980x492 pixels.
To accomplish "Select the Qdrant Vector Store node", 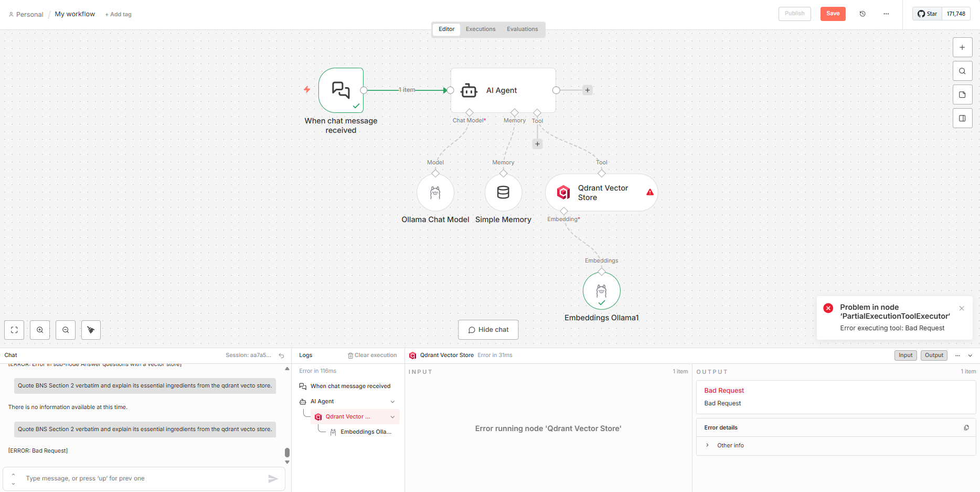I will (x=601, y=193).
